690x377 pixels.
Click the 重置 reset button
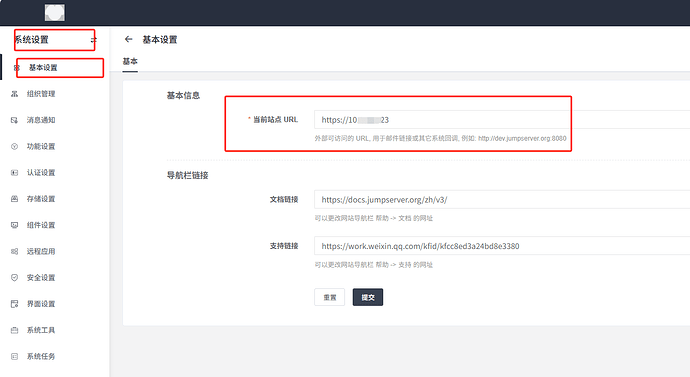point(330,297)
